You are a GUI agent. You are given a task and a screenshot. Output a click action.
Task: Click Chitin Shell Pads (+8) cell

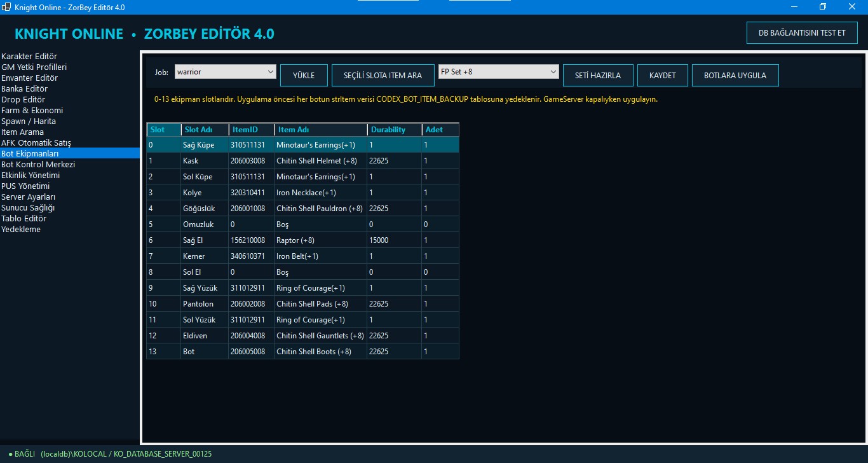[x=321, y=303]
